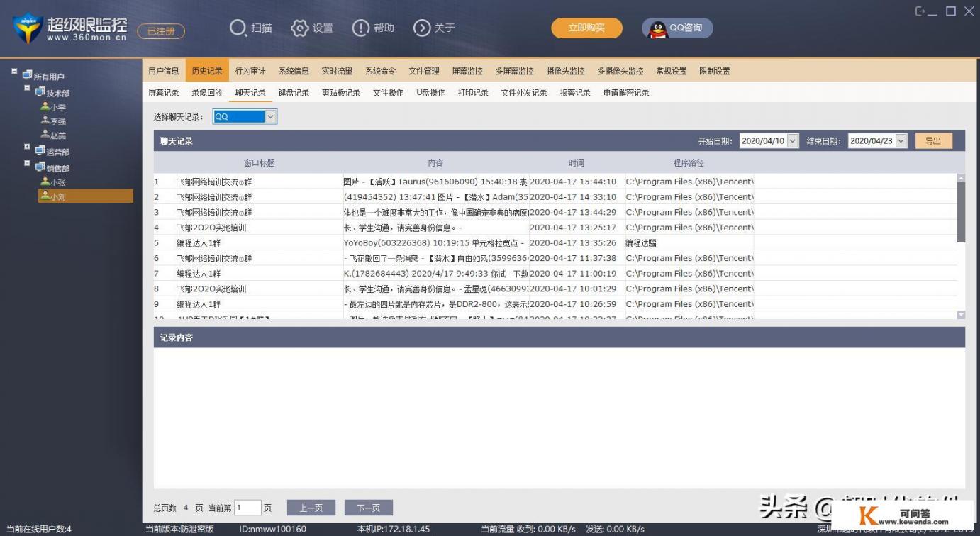
Task: Click the 销售部 group icon
Action: [x=40, y=167]
